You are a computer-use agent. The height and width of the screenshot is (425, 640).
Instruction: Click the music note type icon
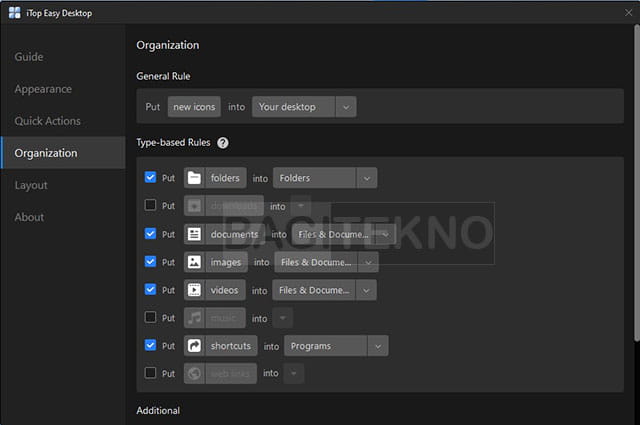[x=194, y=318]
